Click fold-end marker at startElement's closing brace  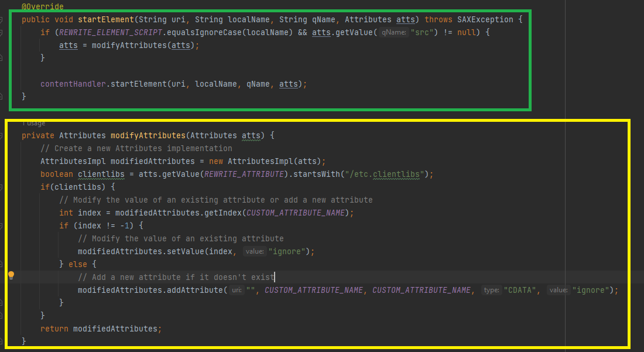(2, 97)
